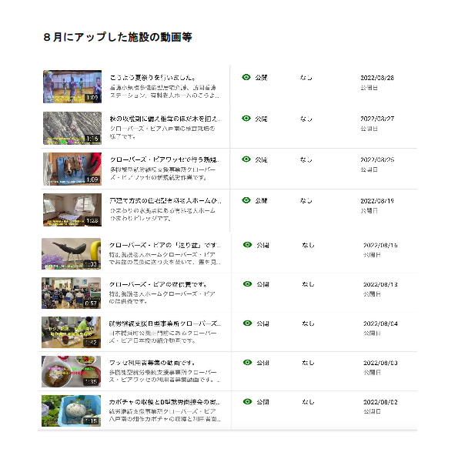Screen dimensions: 458x476
Task: Open the gathering room video lasting 0:57
Action: (x=72, y=293)
